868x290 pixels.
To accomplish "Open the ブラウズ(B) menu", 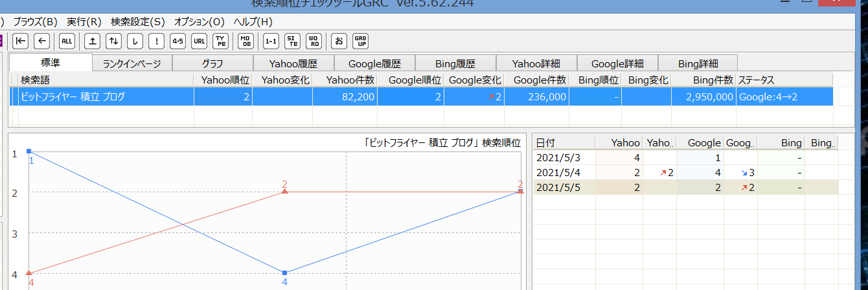I will click(36, 21).
